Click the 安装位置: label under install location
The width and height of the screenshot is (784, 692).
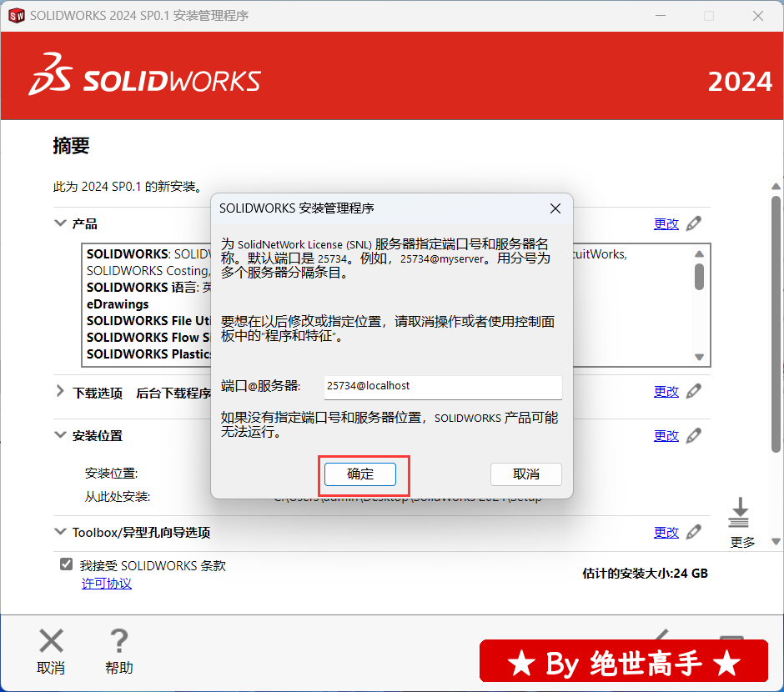pyautogui.click(x=111, y=474)
